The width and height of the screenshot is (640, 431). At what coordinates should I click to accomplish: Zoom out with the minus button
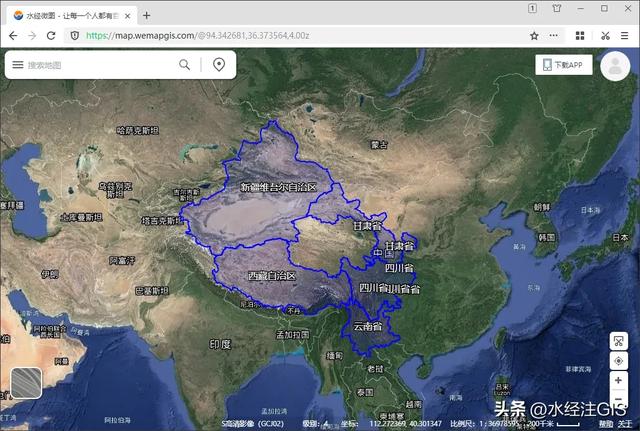tap(618, 399)
